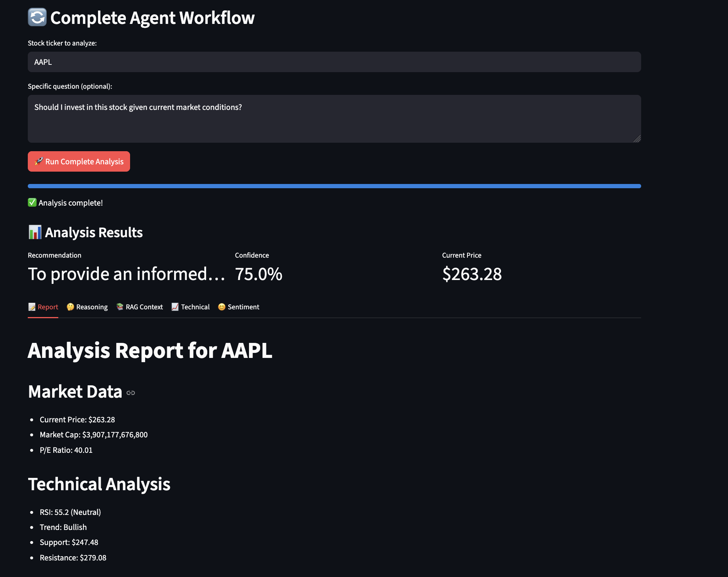Viewport: 728px width, 577px height.
Task: Click the blue analysis progress bar
Action: click(x=334, y=186)
